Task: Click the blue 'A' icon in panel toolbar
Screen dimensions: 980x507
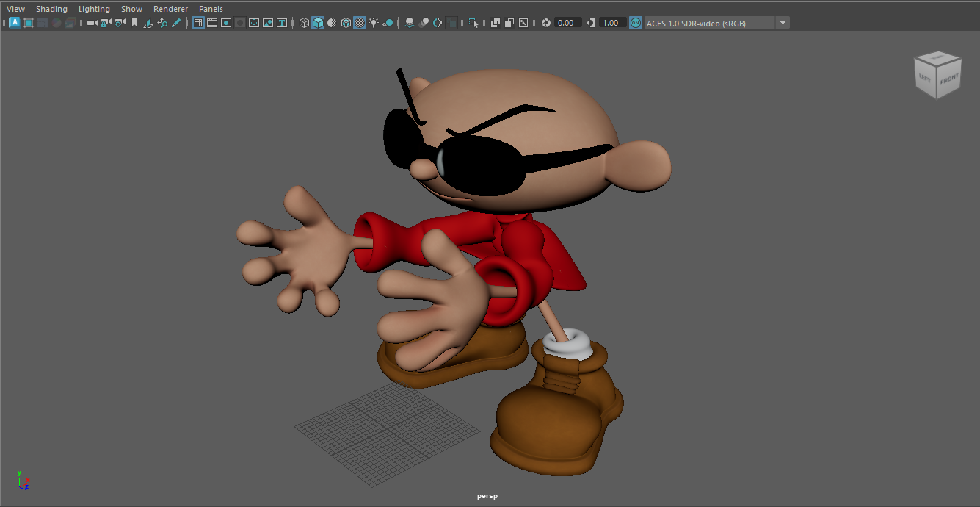Action: click(x=15, y=23)
